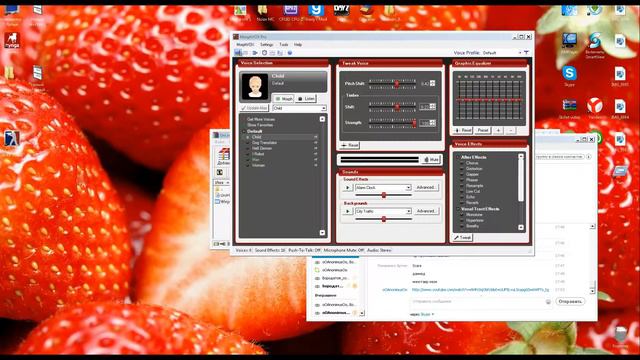Click the arrow-shaped toolbar icon
Image resolution: width=640 pixels, height=360 pixels.
(x=255, y=53)
